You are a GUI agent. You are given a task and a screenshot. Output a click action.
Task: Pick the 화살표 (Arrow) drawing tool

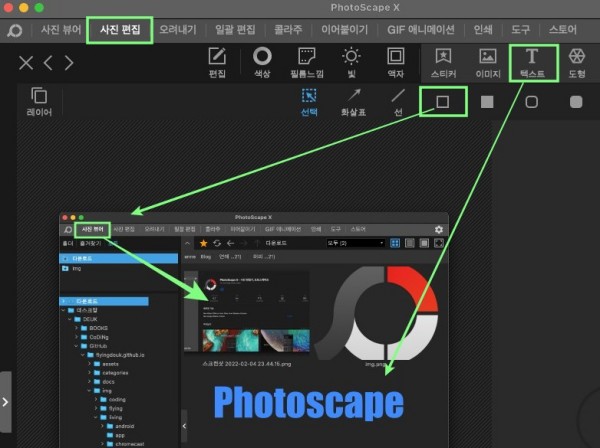[x=354, y=102]
